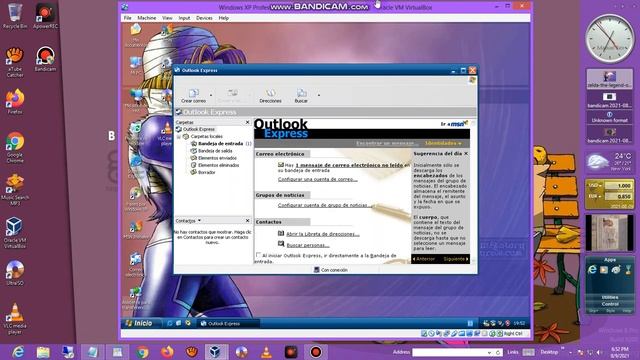Click the zelda-the-legend thumbnail in sidebar
This screenshot has width=640, height=360.
(609, 78)
